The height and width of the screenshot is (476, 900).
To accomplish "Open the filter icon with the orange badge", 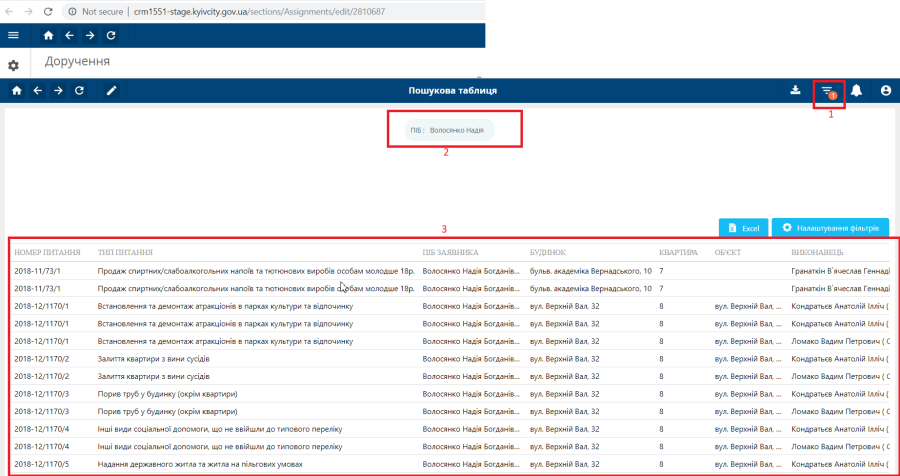I will 827,92.
